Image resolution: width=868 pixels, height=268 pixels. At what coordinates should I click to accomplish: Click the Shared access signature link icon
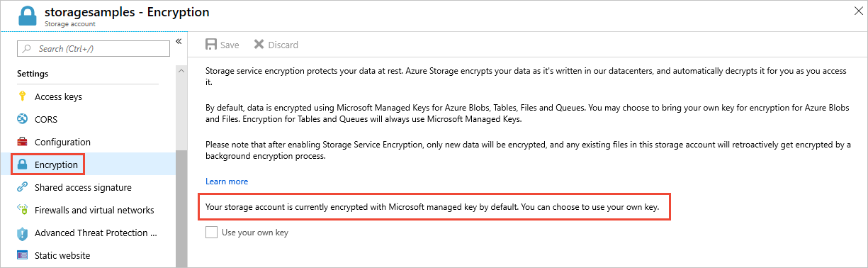[x=22, y=187]
